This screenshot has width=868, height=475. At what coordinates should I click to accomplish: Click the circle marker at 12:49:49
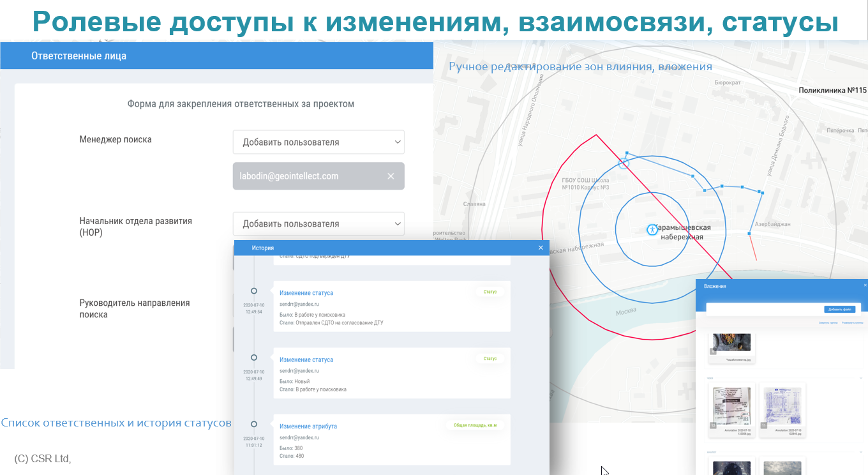click(254, 358)
